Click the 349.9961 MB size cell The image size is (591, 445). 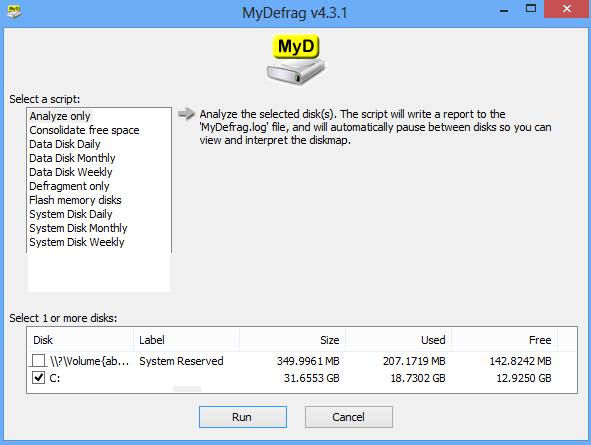tap(308, 361)
